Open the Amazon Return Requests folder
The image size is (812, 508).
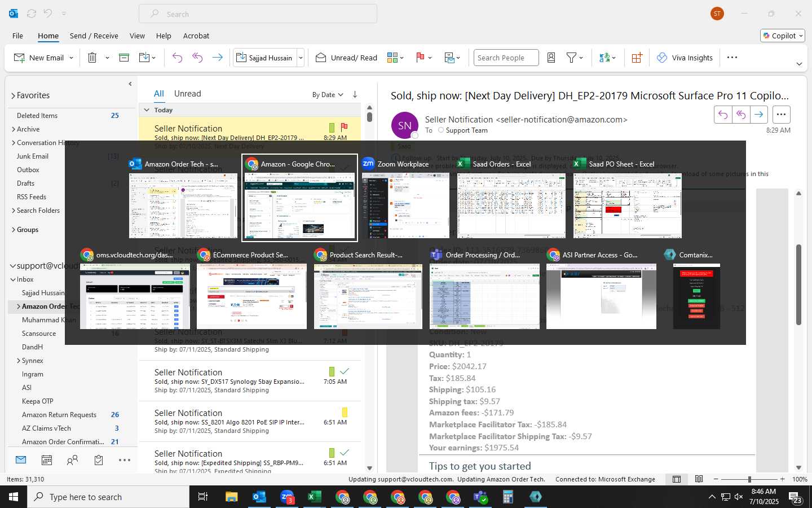pyautogui.click(x=59, y=415)
